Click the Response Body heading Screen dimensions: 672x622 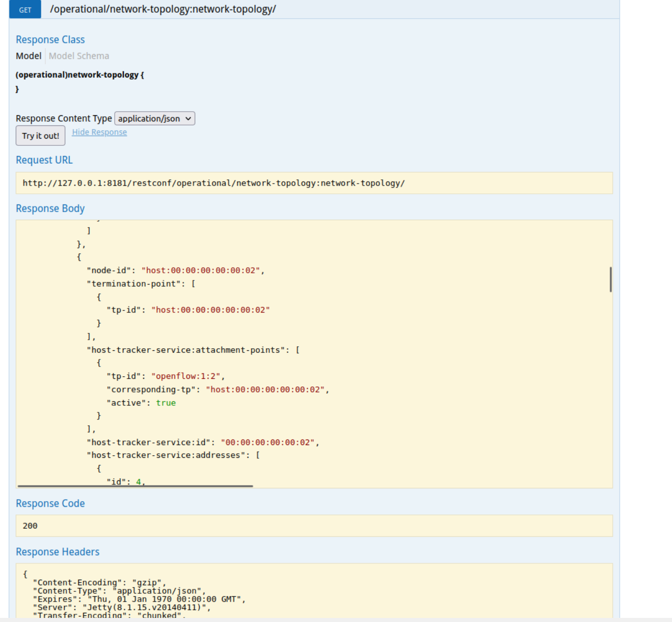tap(50, 209)
